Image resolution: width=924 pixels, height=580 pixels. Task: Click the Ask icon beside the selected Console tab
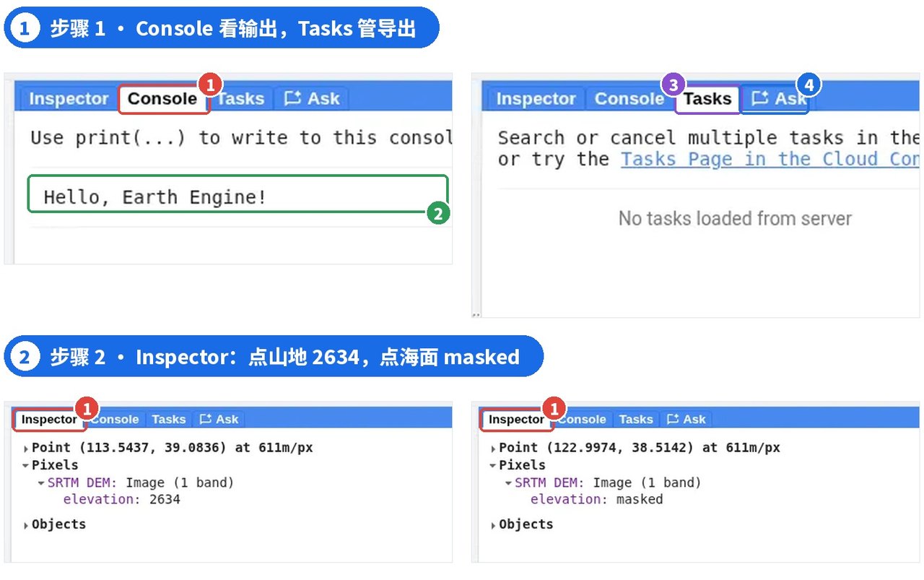coord(292,99)
